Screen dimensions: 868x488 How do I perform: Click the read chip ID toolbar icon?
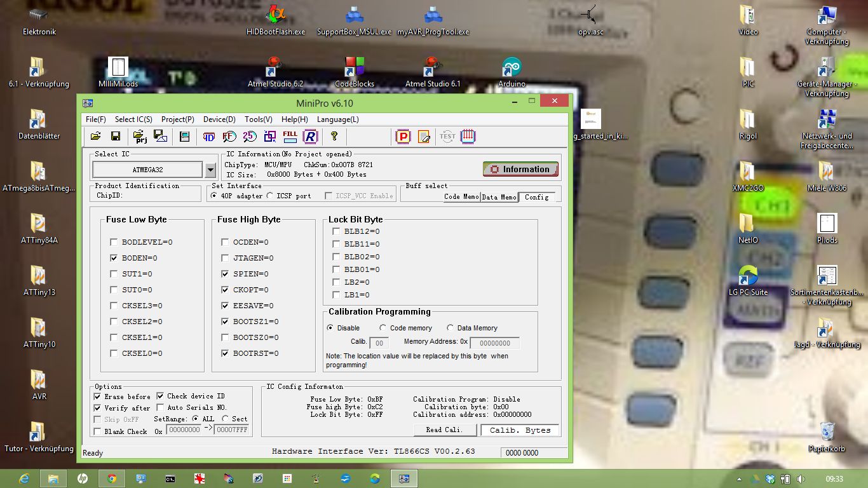[208, 136]
